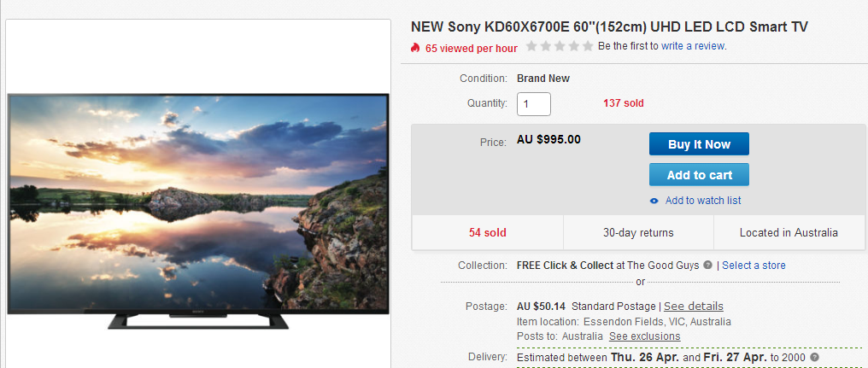Click the Add to cart button
868x368 pixels.
699,175
